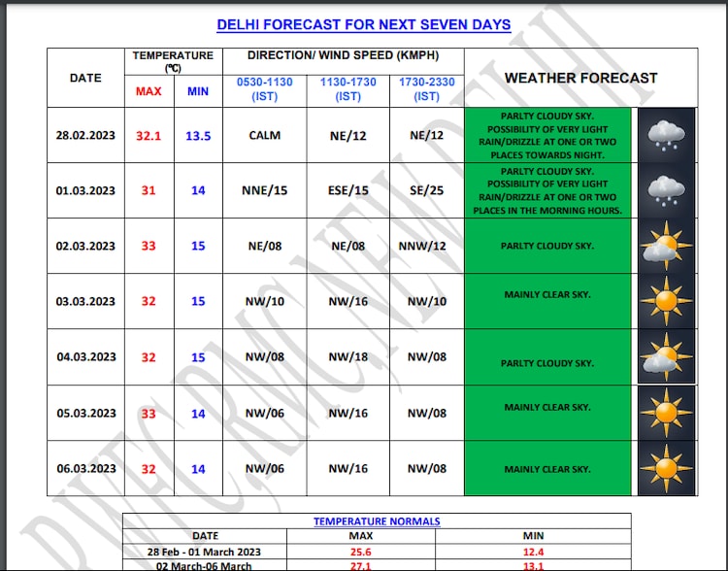728x571 pixels.
Task: Select the NNW/12 wind cell
Action: pos(426,246)
